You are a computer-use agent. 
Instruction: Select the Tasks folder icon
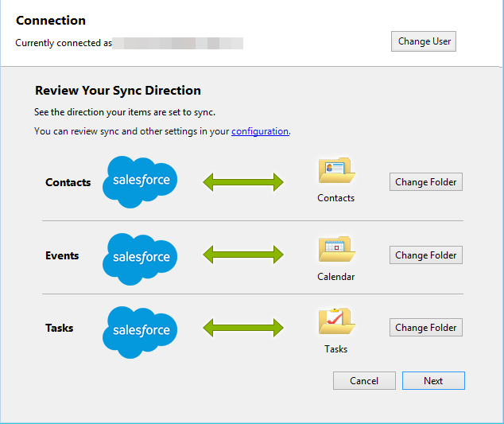336,321
